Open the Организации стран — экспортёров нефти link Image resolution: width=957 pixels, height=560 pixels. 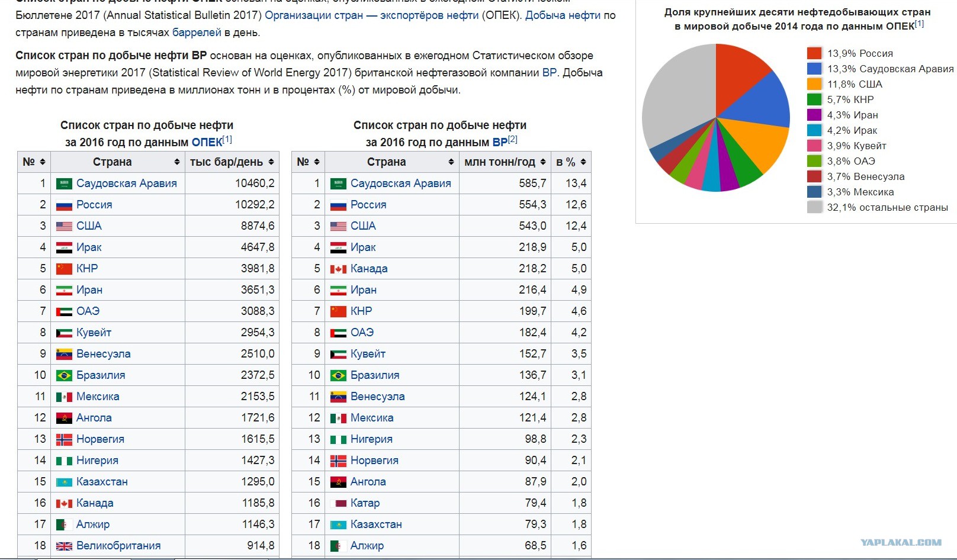click(x=371, y=15)
